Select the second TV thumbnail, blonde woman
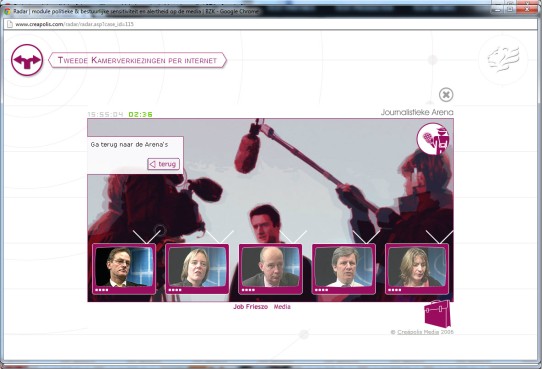The image size is (542, 369). 197,269
